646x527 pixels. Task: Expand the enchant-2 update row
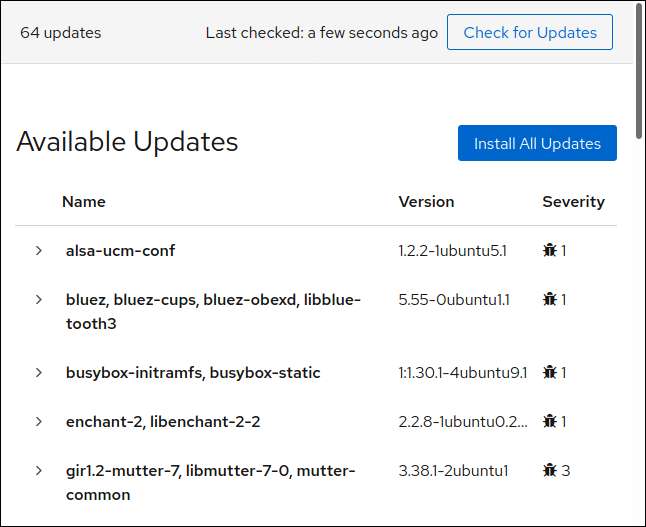tap(39, 422)
